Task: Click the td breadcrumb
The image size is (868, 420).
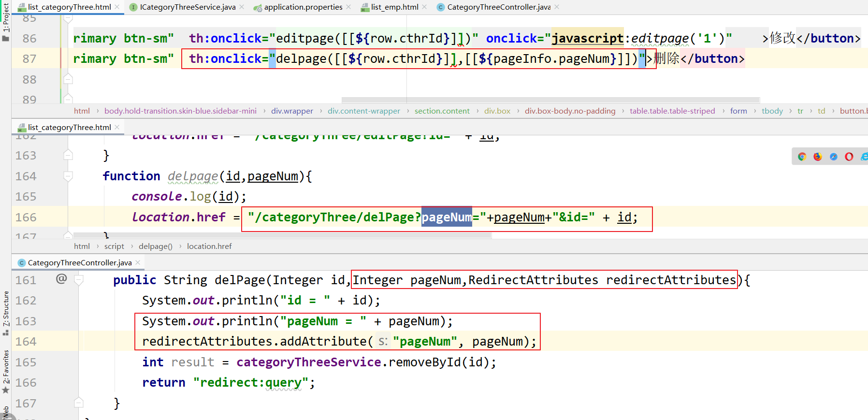Action: point(822,111)
